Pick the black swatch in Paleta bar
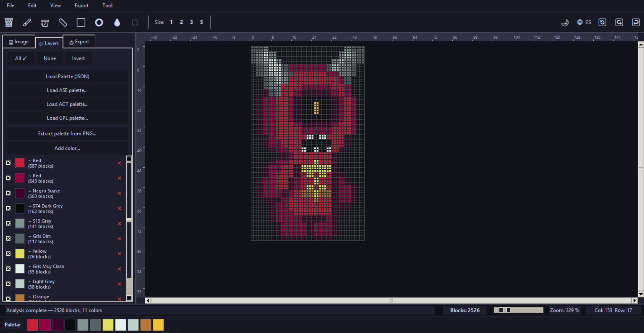Viewport: 644px width, 333px height. [x=70, y=325]
